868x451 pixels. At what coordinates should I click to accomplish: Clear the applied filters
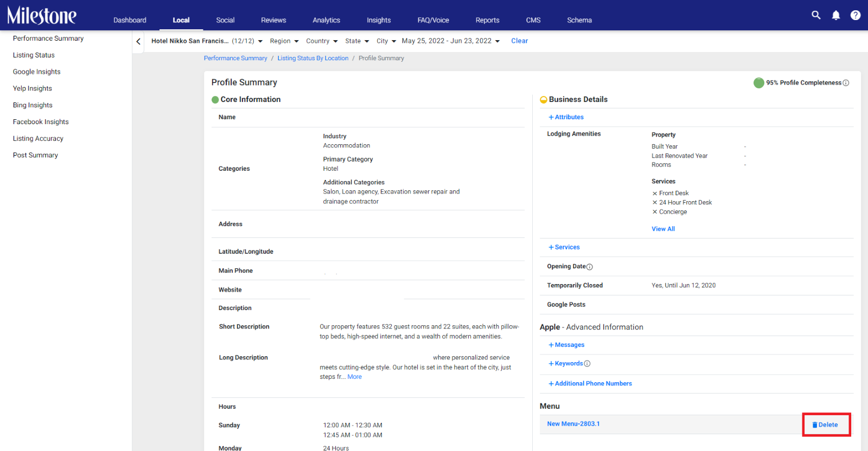(519, 41)
